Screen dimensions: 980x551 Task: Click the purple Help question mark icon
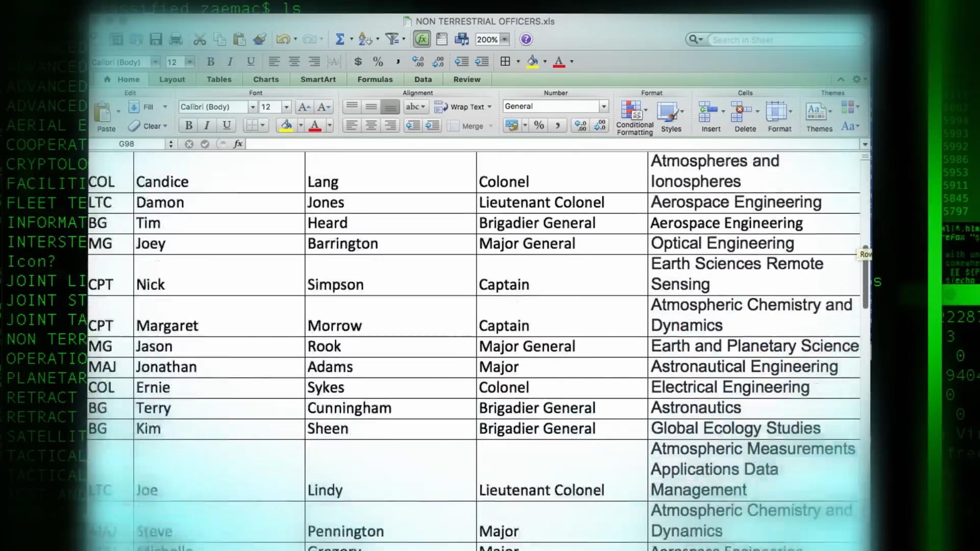click(526, 39)
